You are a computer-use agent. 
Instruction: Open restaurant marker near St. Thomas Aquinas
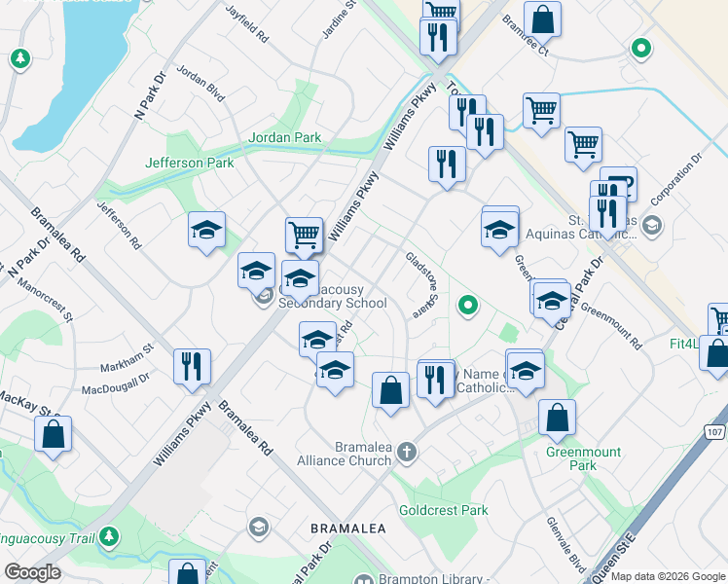[x=607, y=218]
